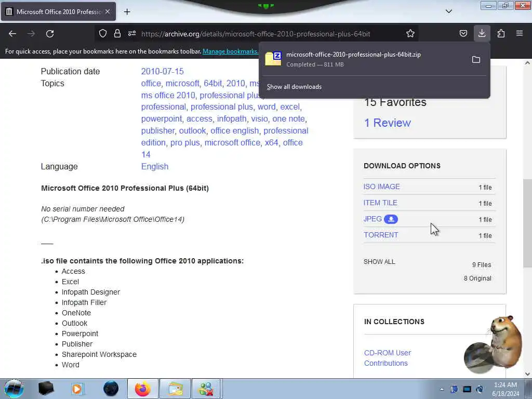Open the '64bit' topic link
Viewport: 532px width, 399px height.
212,84
